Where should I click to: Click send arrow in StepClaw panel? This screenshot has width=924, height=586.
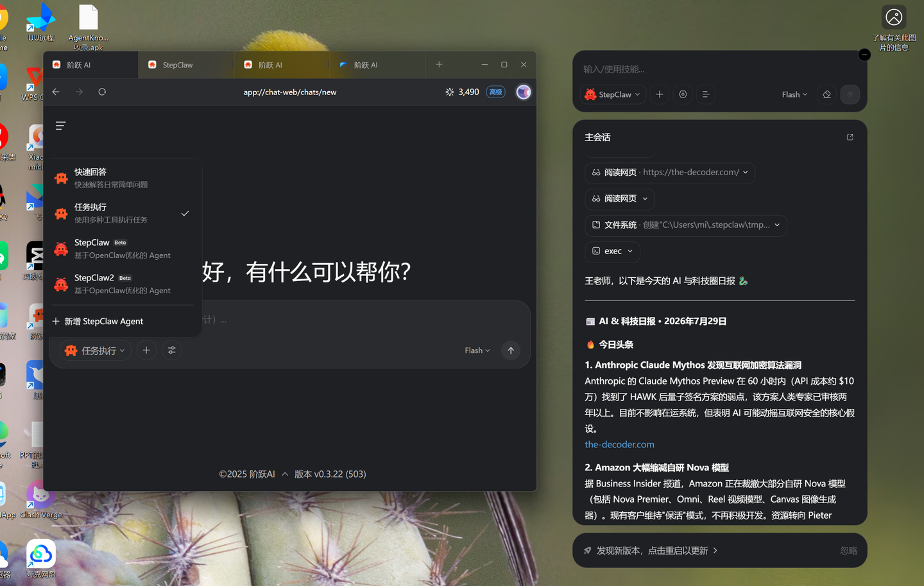850,94
